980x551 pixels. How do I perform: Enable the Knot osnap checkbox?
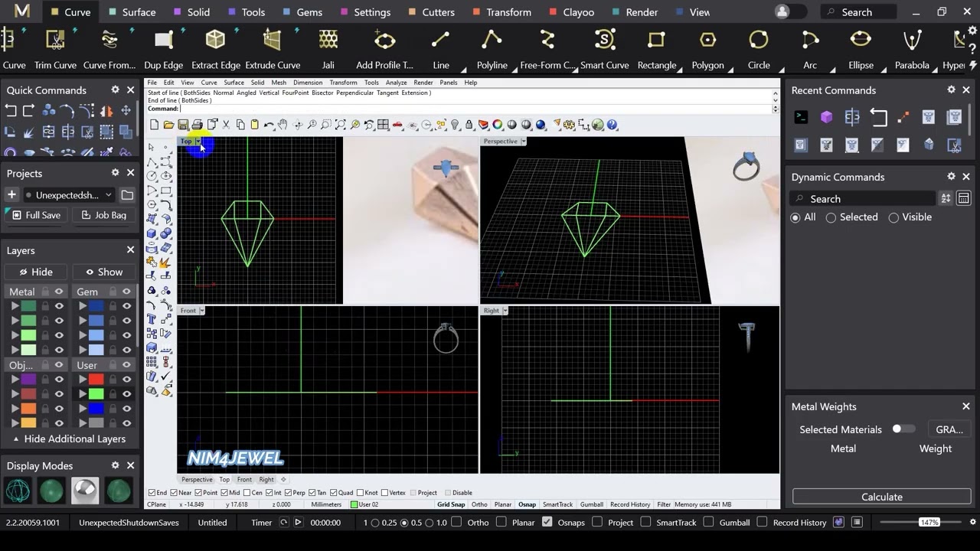[360, 493]
